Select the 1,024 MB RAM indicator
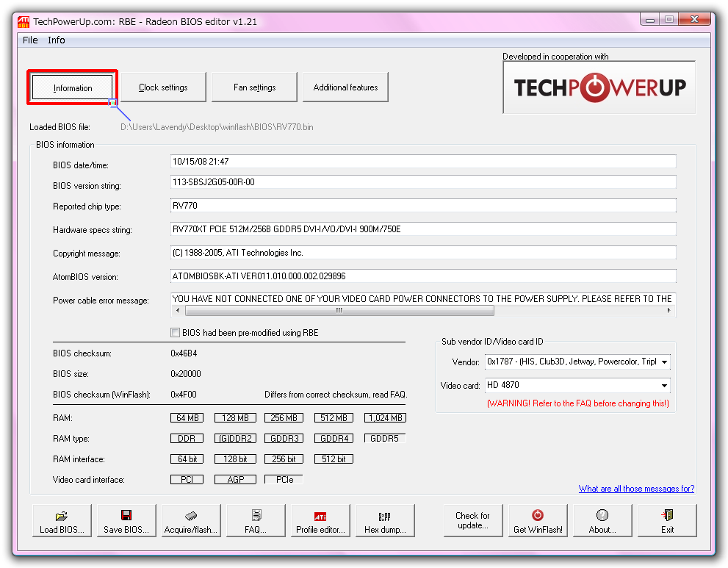This screenshot has height=568, width=728. tap(385, 418)
